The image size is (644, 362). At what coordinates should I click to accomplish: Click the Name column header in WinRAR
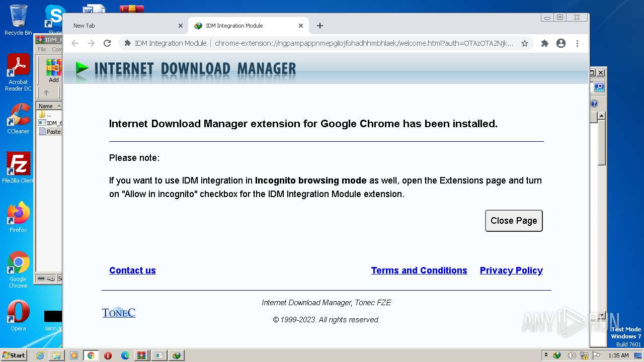coord(49,106)
